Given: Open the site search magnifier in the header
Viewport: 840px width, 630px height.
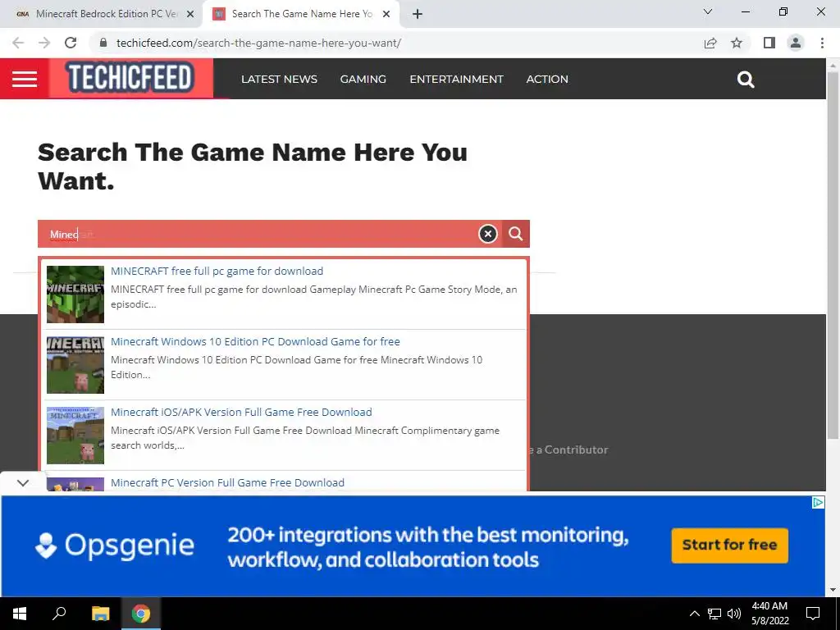Looking at the screenshot, I should click(x=746, y=80).
